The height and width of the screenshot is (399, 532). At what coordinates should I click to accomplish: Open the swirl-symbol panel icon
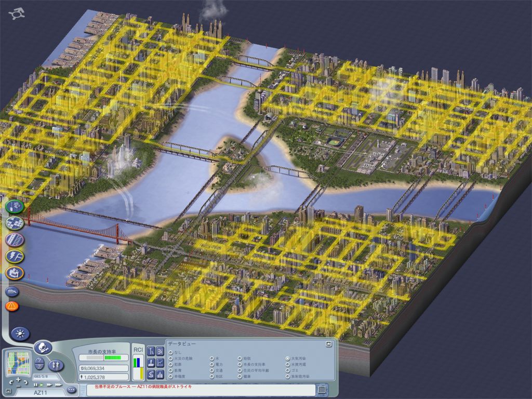151,375
